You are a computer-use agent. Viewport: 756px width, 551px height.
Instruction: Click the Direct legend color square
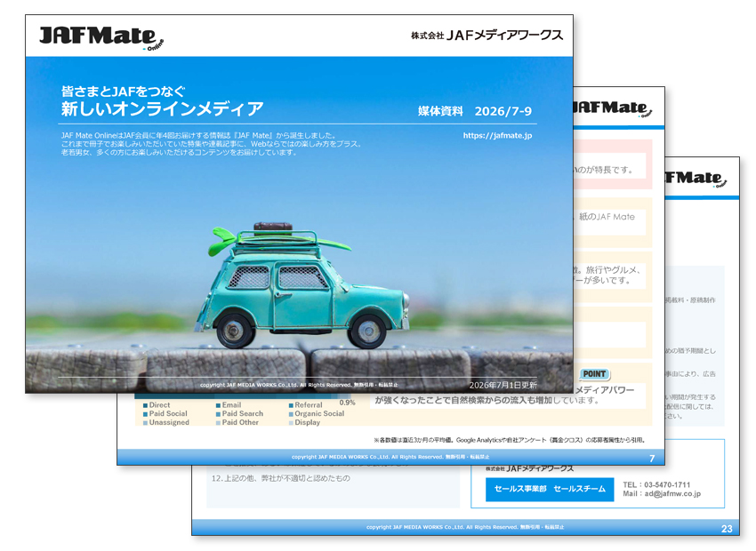pyautogui.click(x=145, y=405)
